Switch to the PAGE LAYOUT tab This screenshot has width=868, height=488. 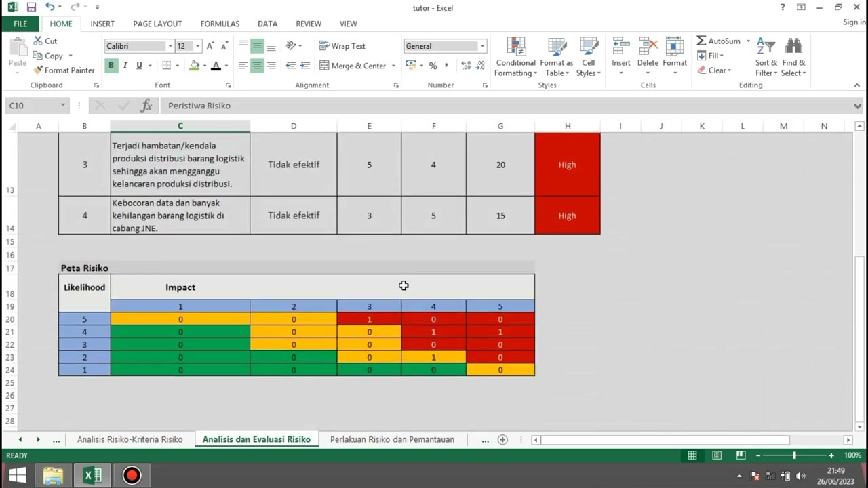click(157, 24)
